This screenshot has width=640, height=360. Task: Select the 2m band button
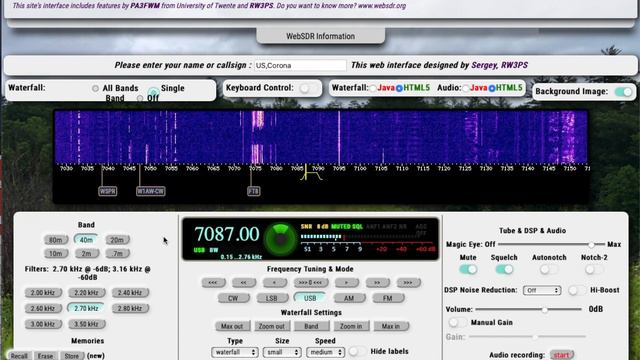coord(86,253)
